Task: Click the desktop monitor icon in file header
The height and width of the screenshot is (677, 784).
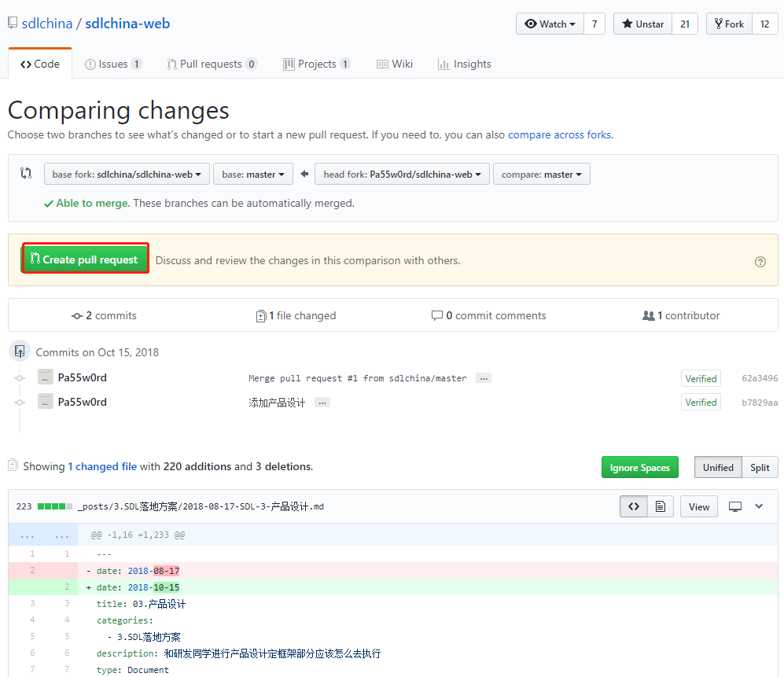Action: (x=734, y=506)
